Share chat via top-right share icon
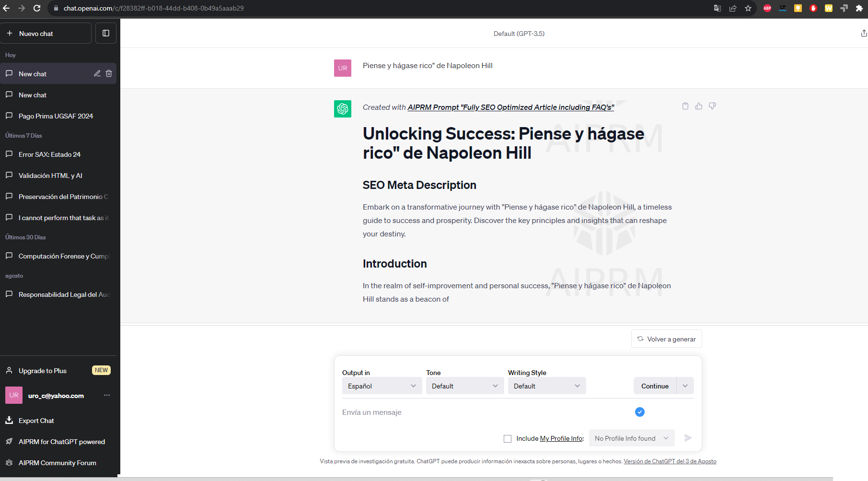Image resolution: width=868 pixels, height=481 pixels. pyautogui.click(x=863, y=33)
